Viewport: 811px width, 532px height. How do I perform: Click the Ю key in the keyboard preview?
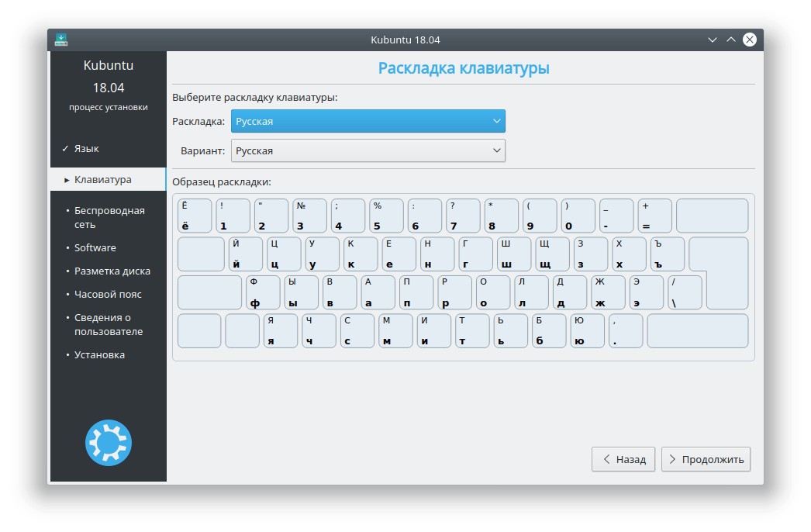pyautogui.click(x=587, y=330)
